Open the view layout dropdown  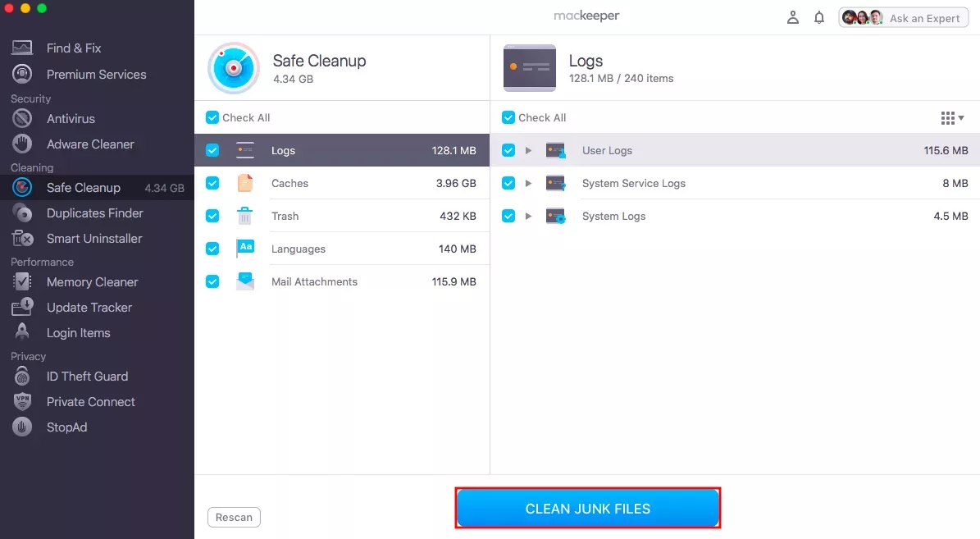tap(952, 117)
